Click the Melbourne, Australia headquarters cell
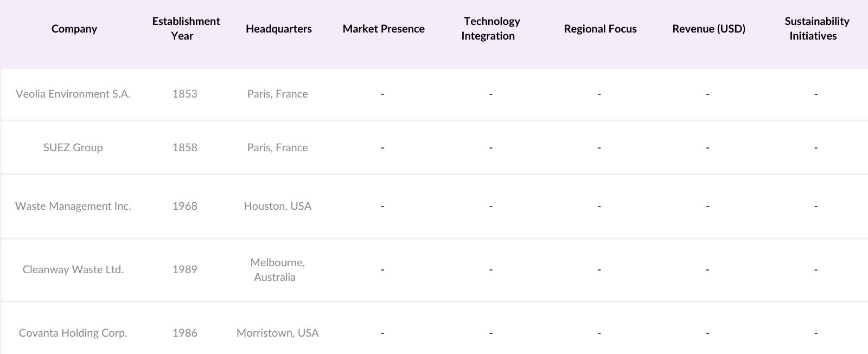 [277, 269]
